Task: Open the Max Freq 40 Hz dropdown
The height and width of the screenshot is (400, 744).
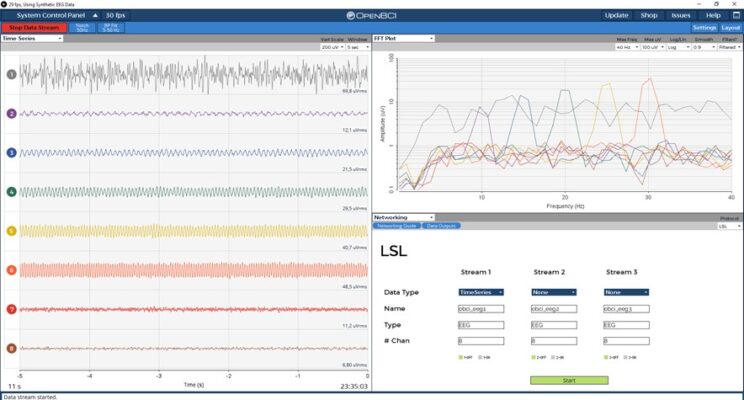Action: tap(627, 47)
